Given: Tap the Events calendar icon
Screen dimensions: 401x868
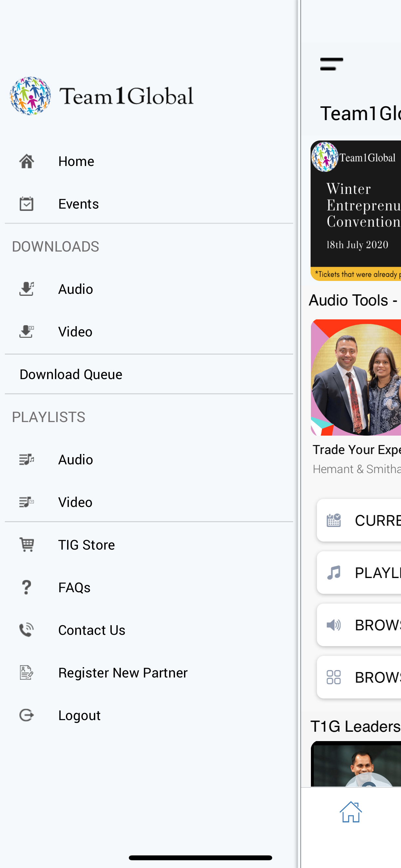Looking at the screenshot, I should pos(26,204).
